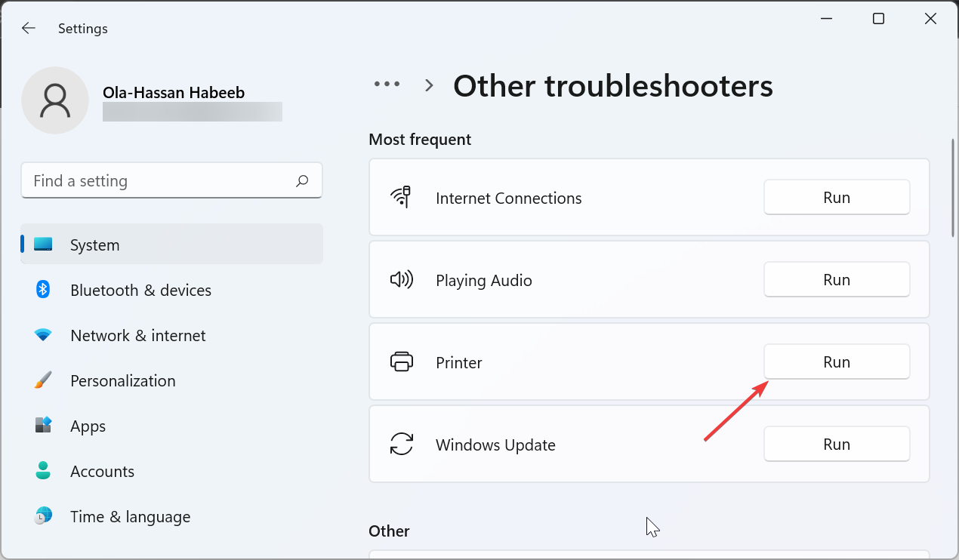Open Time & language settings
This screenshot has width=959, height=560.
coord(171,516)
